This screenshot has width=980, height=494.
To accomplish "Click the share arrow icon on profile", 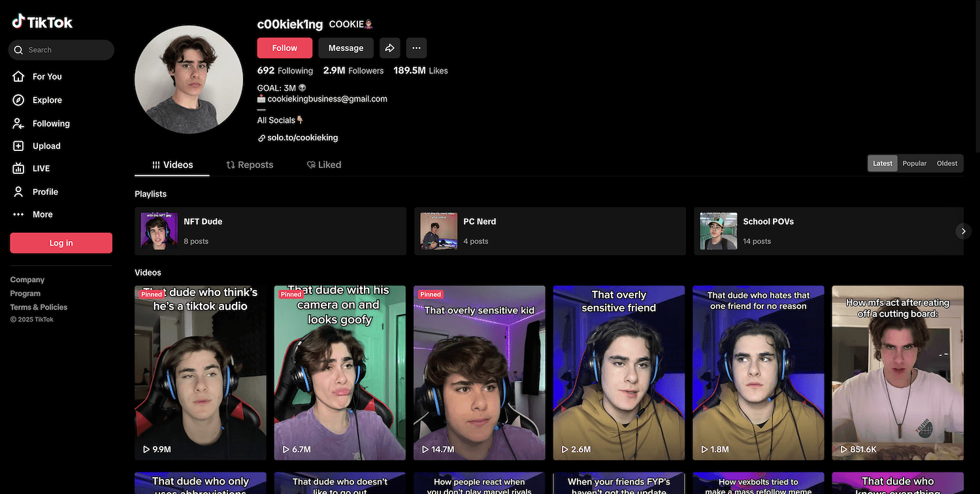I will coord(389,48).
